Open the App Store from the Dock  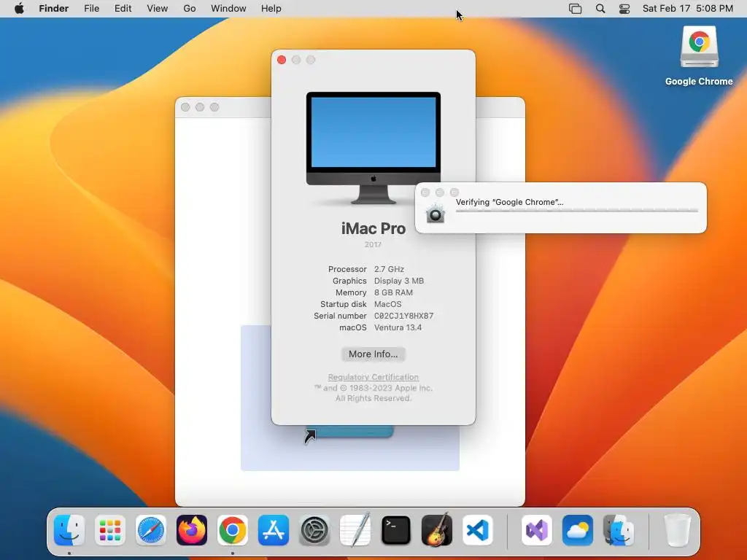click(274, 530)
